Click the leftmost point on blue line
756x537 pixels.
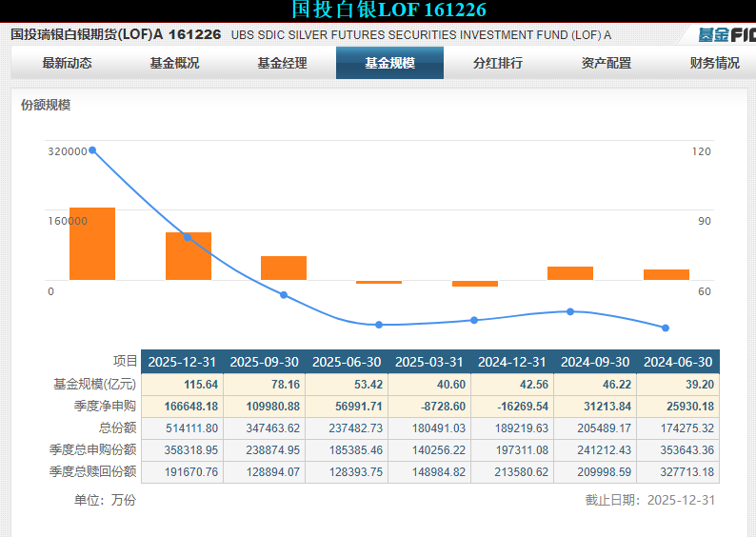(x=92, y=150)
